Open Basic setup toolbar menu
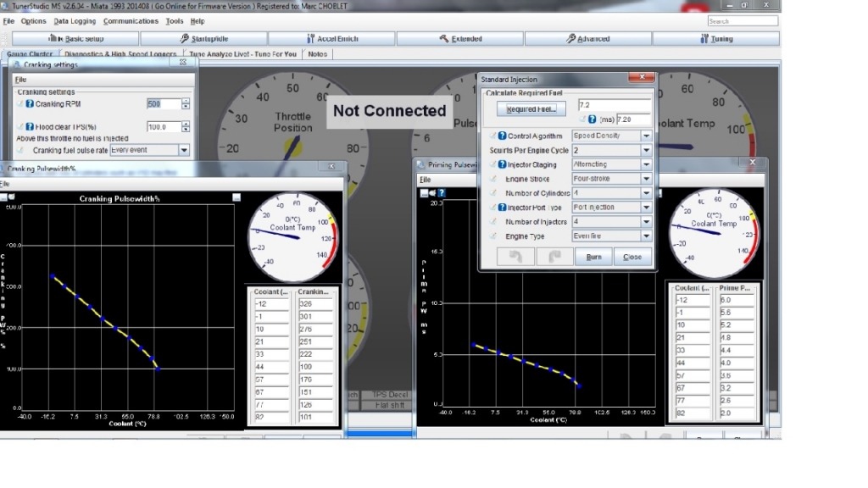The image size is (868, 488). pos(75,39)
